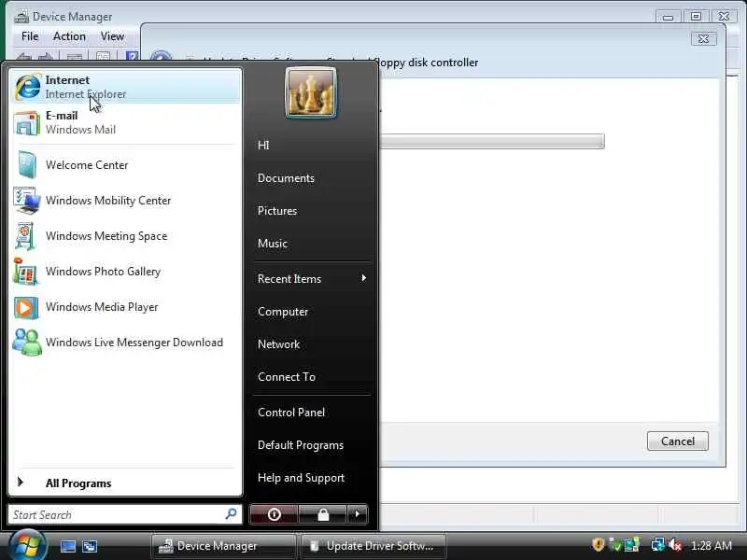Click the chess user account picture
Image resolution: width=747 pixels, height=560 pixels.
(x=311, y=92)
